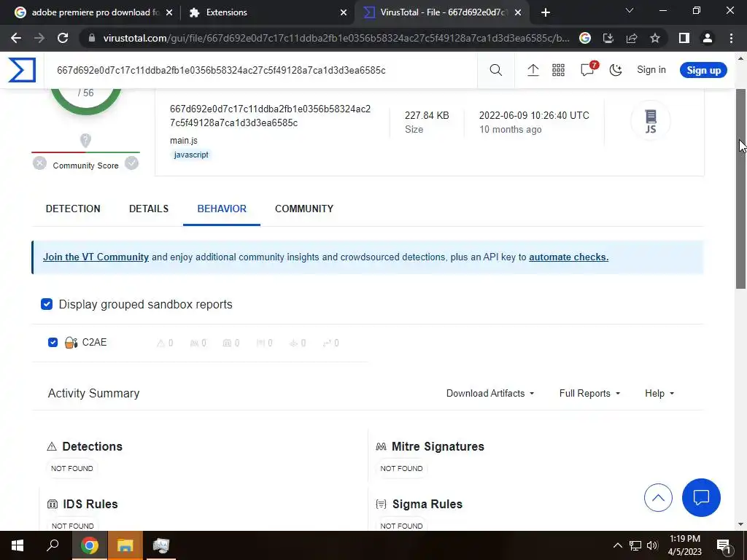Screen dimensions: 747x560
Task: Click the 227.84 KB size value
Action: click(427, 115)
